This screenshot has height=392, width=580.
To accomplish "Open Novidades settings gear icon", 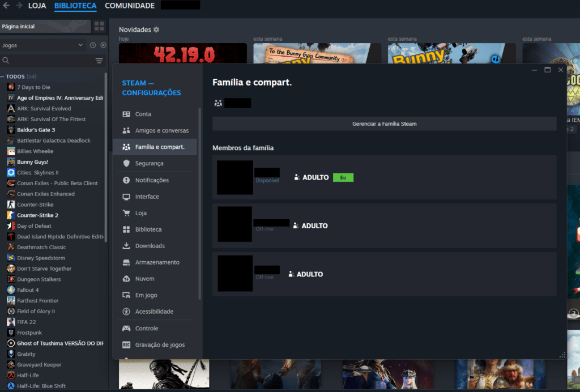I will click(x=156, y=29).
